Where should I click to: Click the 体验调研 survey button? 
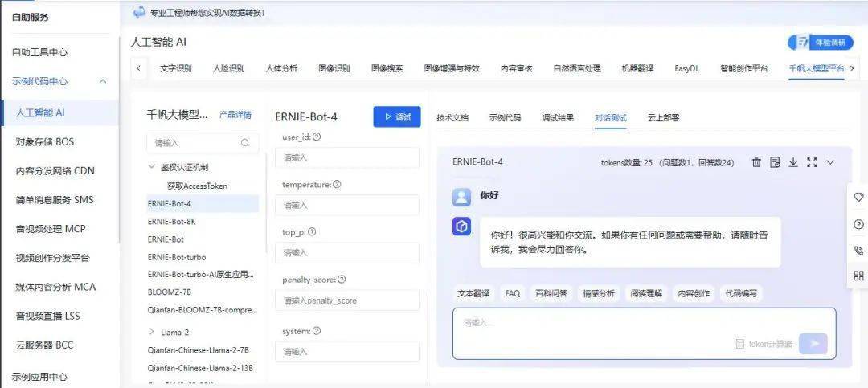[821, 42]
